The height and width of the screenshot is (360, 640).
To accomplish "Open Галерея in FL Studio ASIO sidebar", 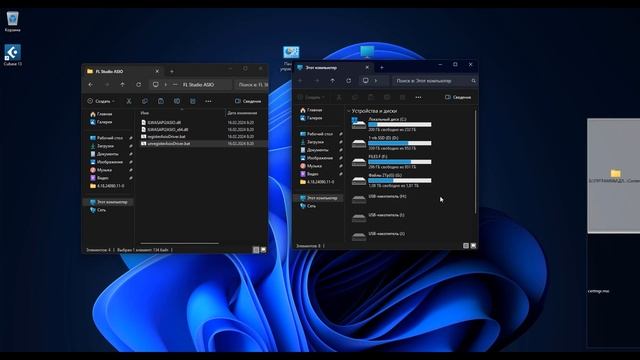I will (101, 122).
